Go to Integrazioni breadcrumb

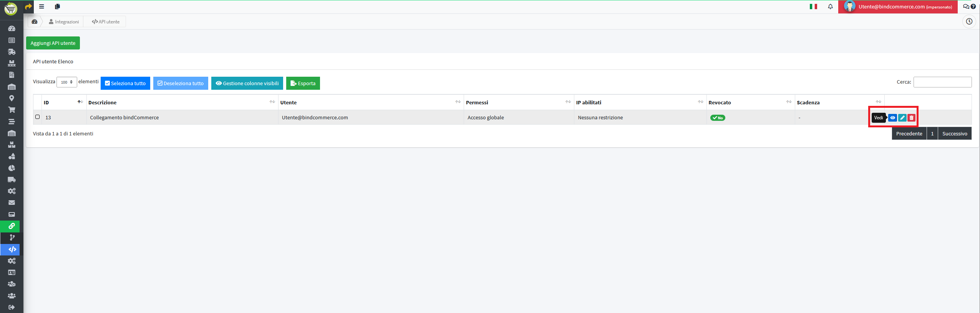tap(64, 22)
